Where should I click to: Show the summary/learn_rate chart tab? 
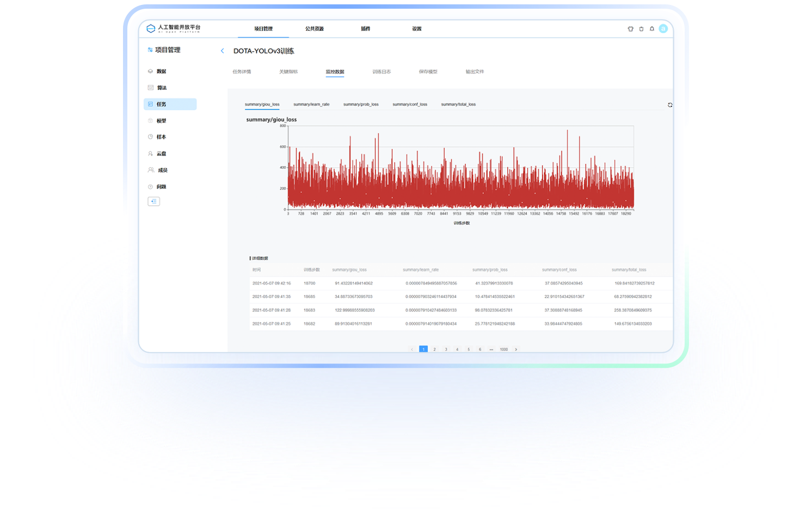[x=311, y=104]
